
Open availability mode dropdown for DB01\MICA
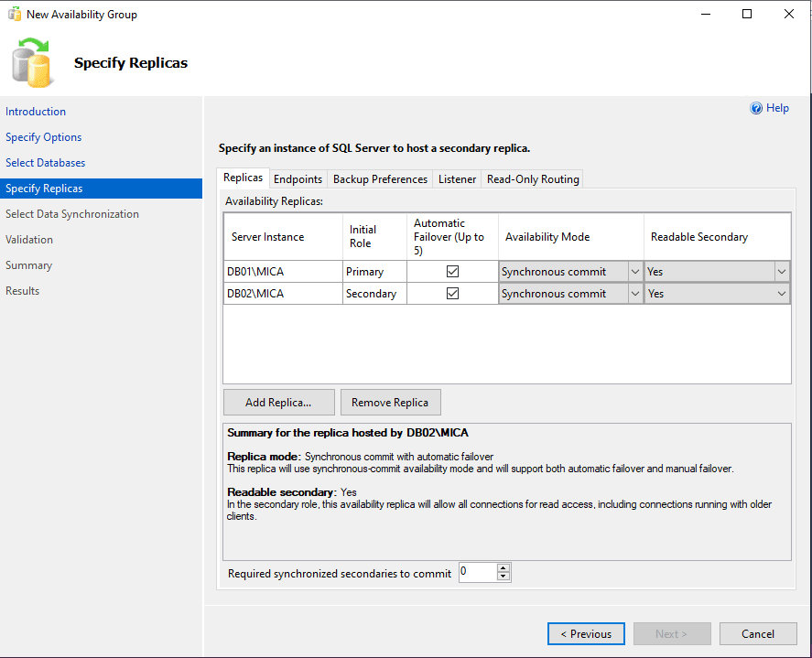click(x=635, y=272)
